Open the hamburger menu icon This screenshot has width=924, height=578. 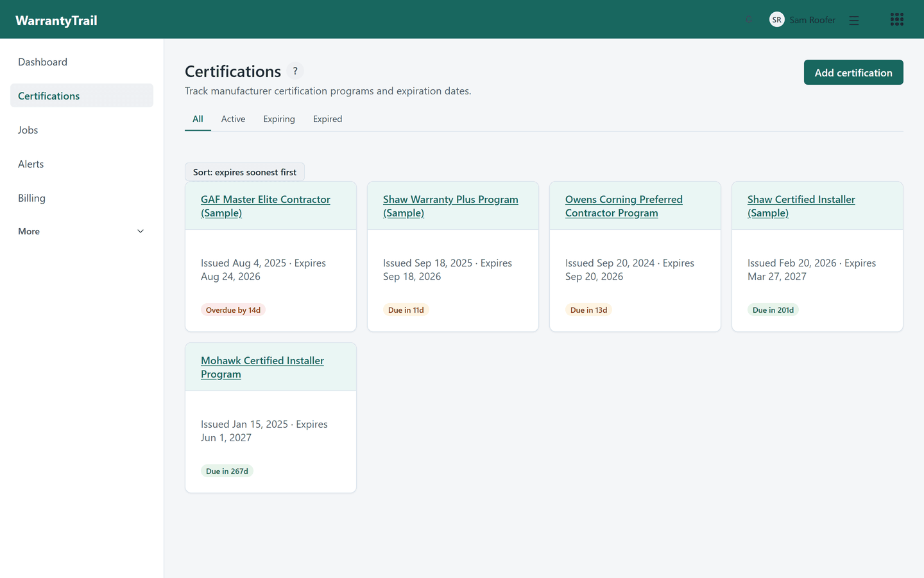(853, 20)
